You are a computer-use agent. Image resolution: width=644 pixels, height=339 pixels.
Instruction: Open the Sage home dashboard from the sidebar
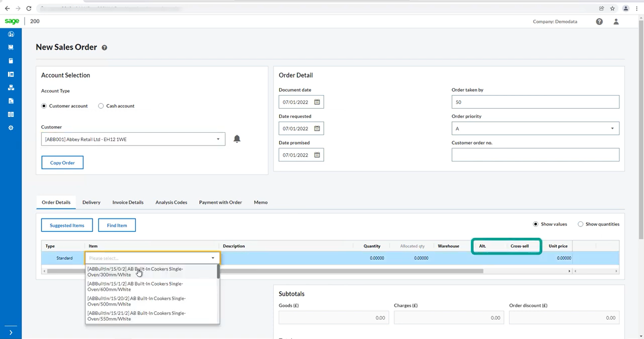(x=11, y=34)
